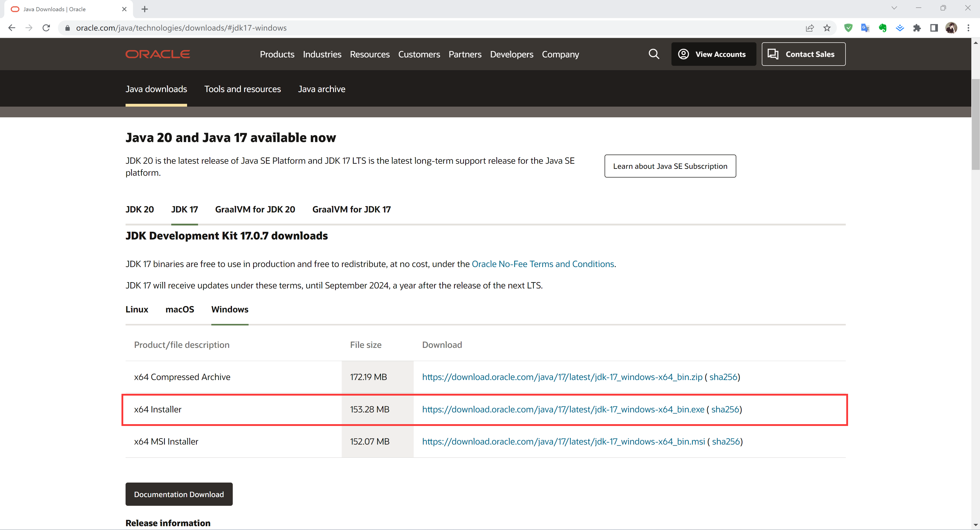Image resolution: width=980 pixels, height=530 pixels.
Task: Toggle the browser side panel icon
Action: (x=934, y=28)
